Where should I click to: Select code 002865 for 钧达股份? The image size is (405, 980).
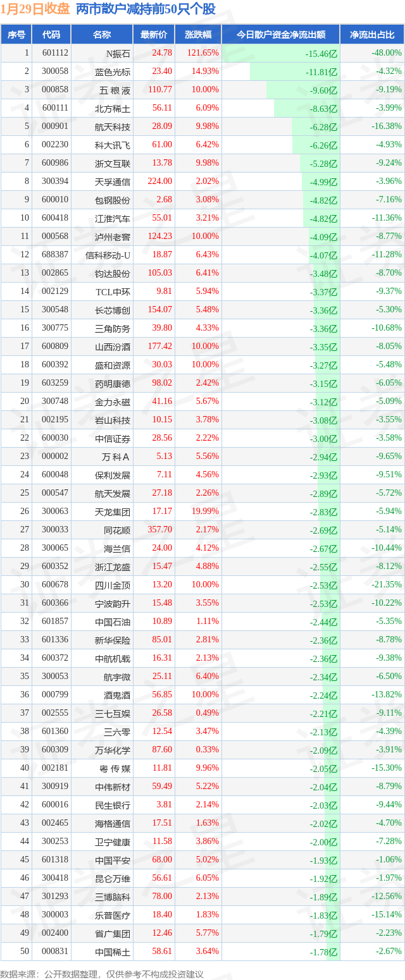[x=55, y=273]
